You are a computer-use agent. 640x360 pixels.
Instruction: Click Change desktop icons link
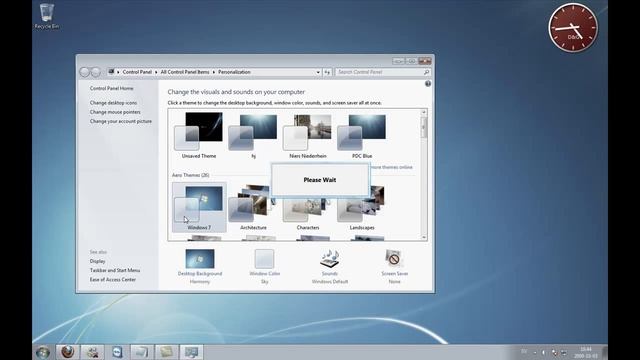(x=113, y=103)
